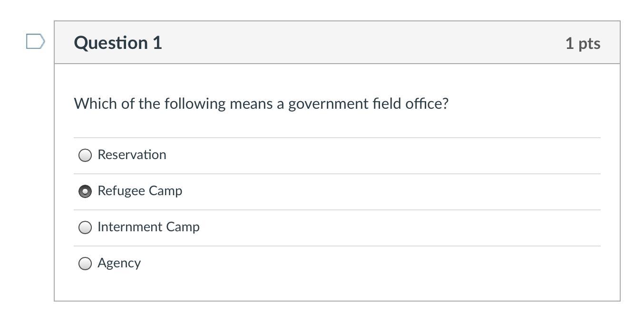644x312 pixels.
Task: Click blank space right of the Agency label
Action: [381, 264]
